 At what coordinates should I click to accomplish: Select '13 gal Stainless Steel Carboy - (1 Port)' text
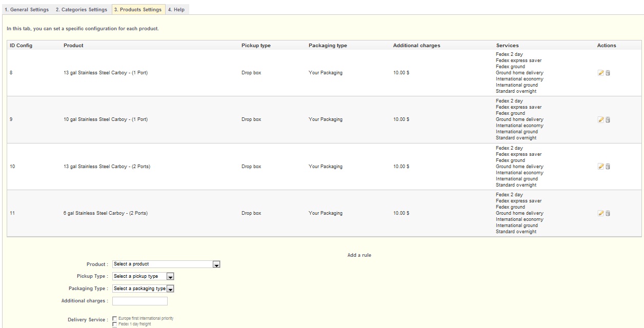pyautogui.click(x=106, y=73)
